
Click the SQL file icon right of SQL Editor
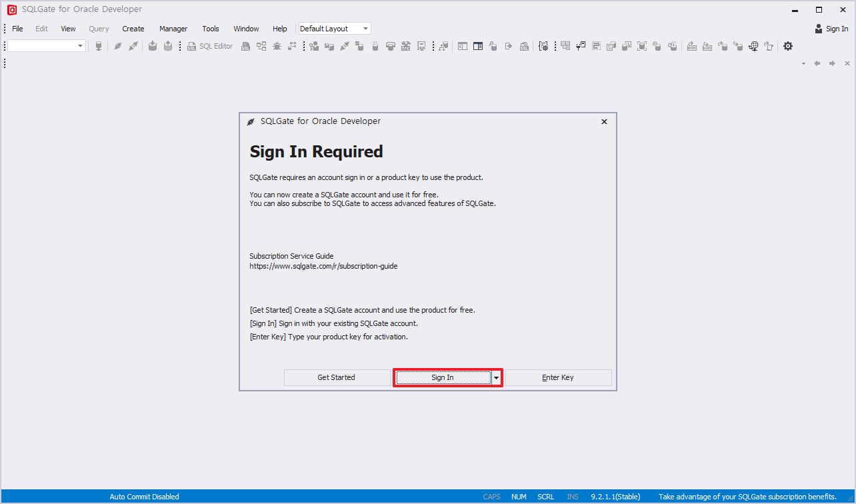245,46
